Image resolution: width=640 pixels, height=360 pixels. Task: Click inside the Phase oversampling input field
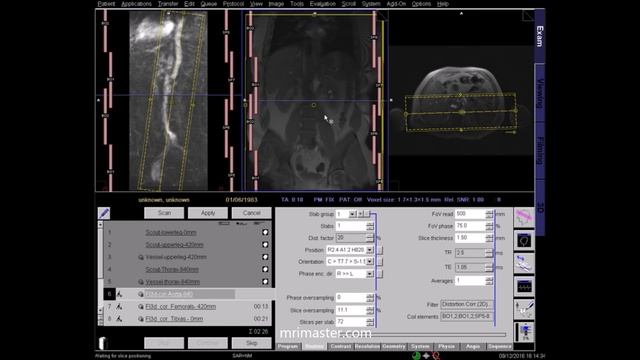click(x=350, y=298)
